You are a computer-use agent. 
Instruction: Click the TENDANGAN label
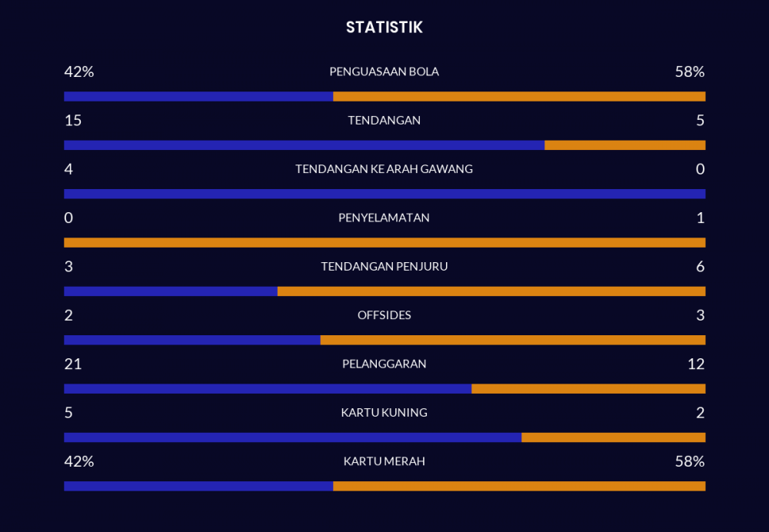tap(384, 120)
